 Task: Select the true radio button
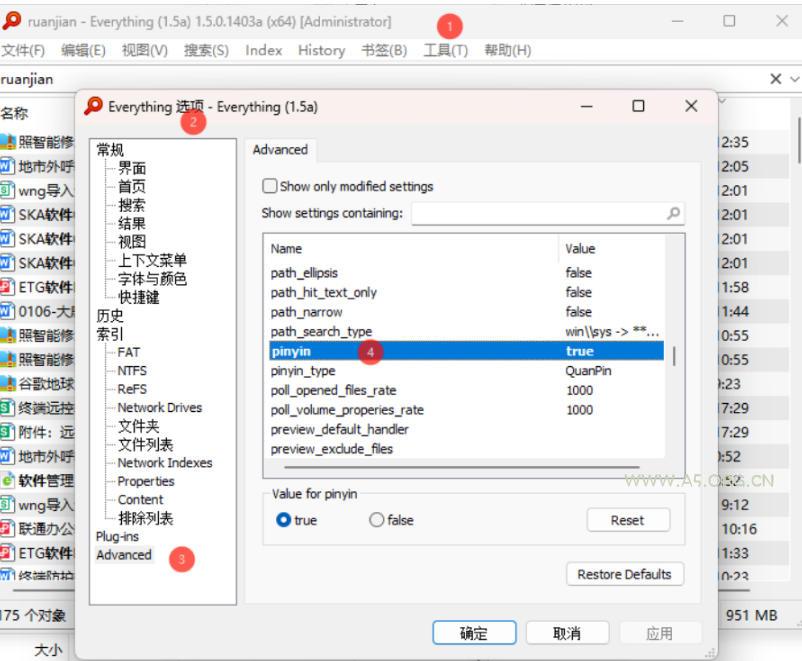click(283, 520)
